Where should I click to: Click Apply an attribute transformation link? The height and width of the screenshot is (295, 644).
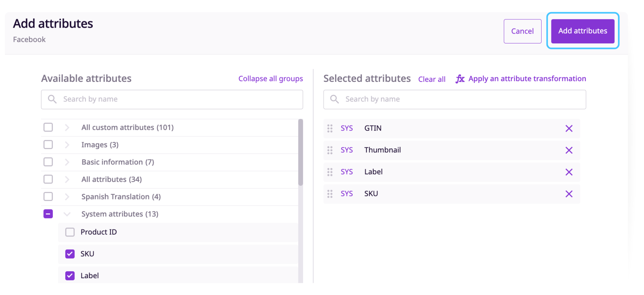[527, 79]
